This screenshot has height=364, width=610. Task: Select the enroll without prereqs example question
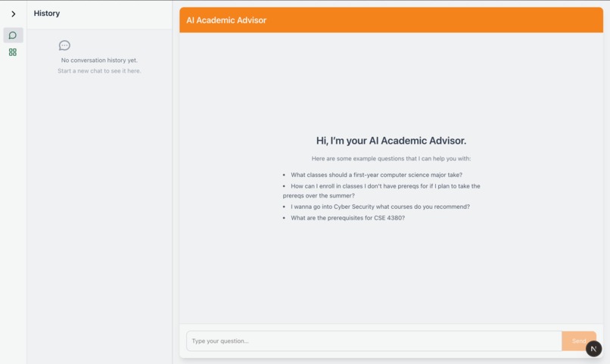tap(381, 191)
